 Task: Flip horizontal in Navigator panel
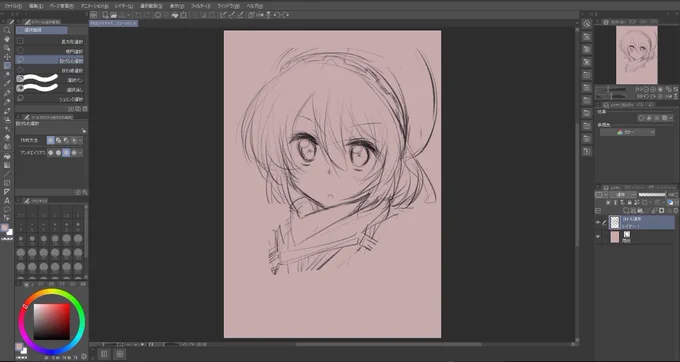pyautogui.click(x=668, y=96)
